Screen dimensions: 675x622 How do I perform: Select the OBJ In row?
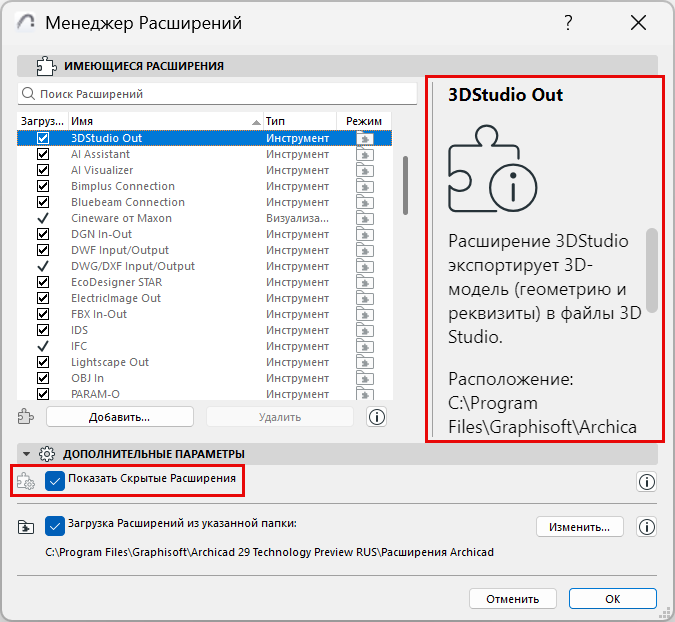pos(204,378)
